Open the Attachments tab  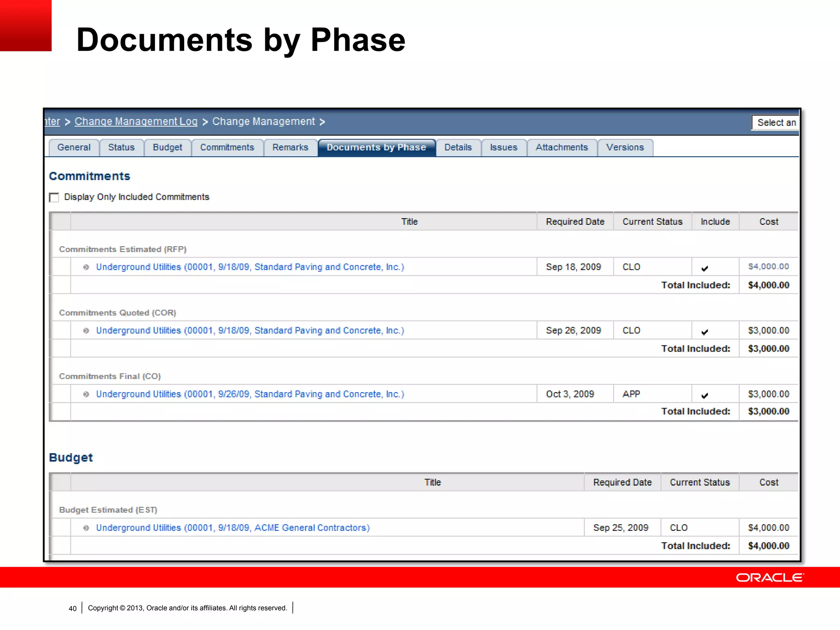pyautogui.click(x=562, y=148)
